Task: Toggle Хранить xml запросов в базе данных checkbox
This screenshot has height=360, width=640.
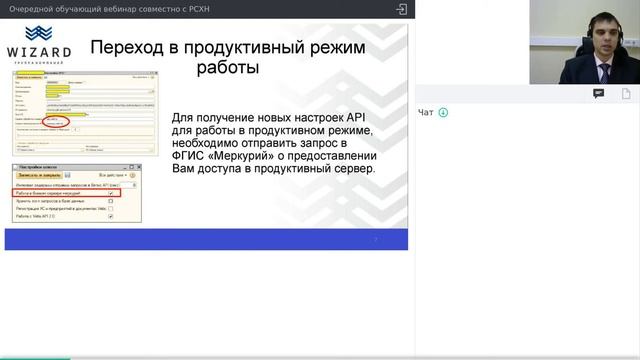Action: point(111,201)
